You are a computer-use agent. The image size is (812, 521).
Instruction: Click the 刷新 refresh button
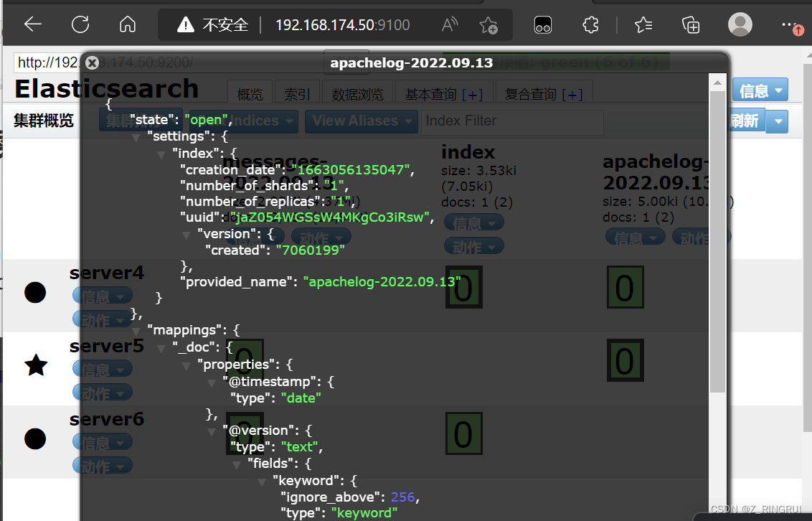click(746, 121)
